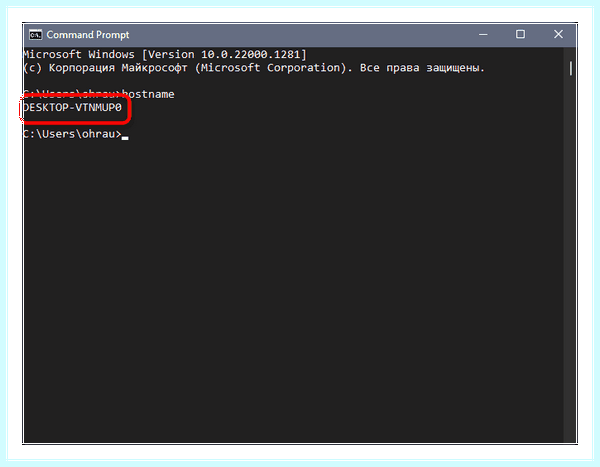Click the DESKTOP-VTNMUP0 output text
Viewport: 600px width, 467px height.
click(72, 108)
